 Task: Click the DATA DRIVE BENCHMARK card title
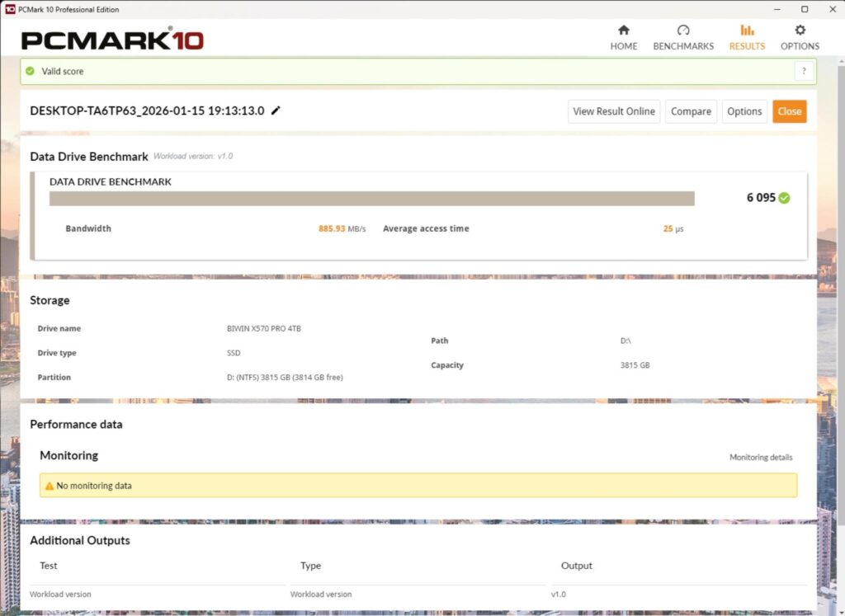(111, 182)
